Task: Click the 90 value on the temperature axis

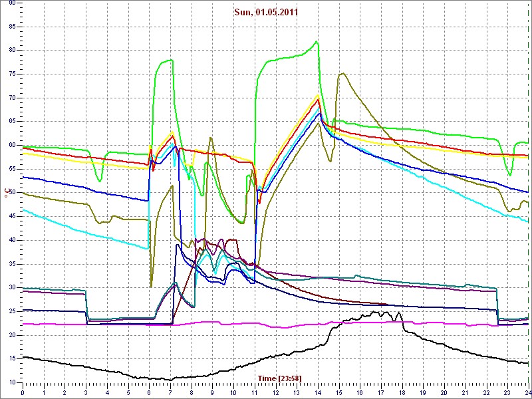Action: coord(12,3)
